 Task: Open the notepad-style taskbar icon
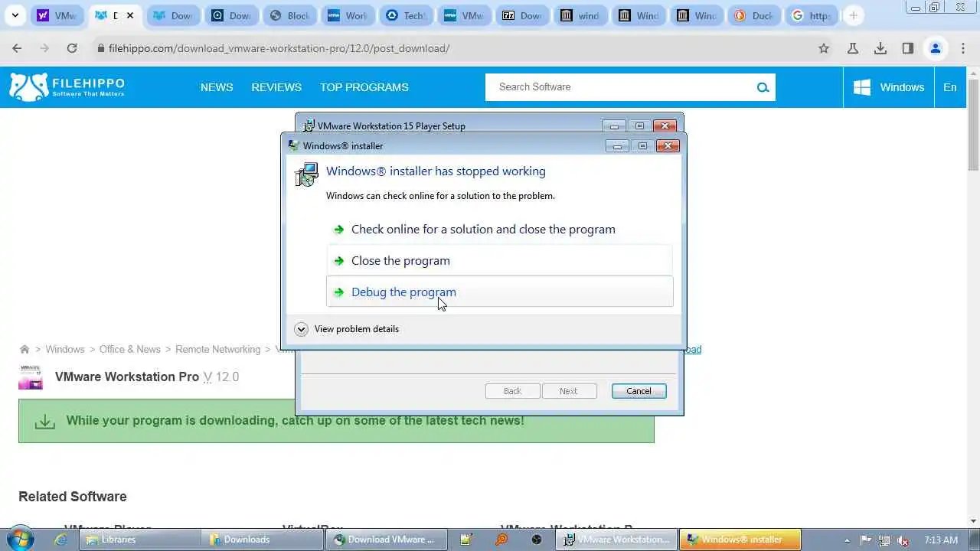466,540
